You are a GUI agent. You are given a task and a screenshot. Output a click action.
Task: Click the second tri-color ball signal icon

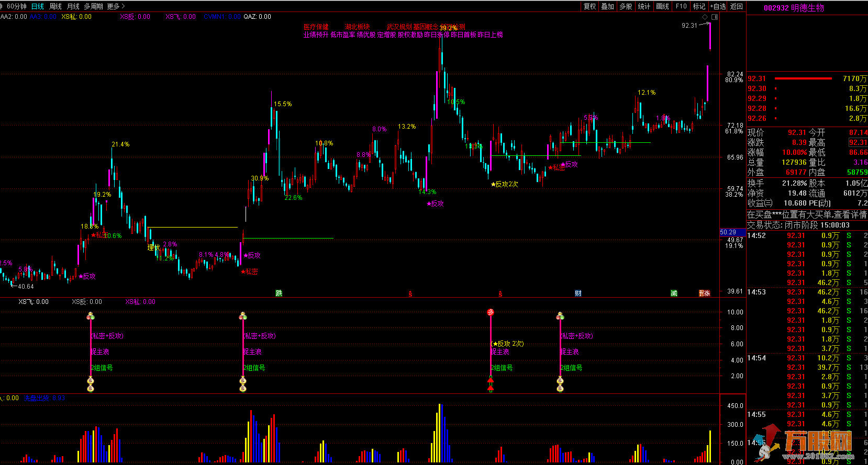tap(242, 316)
